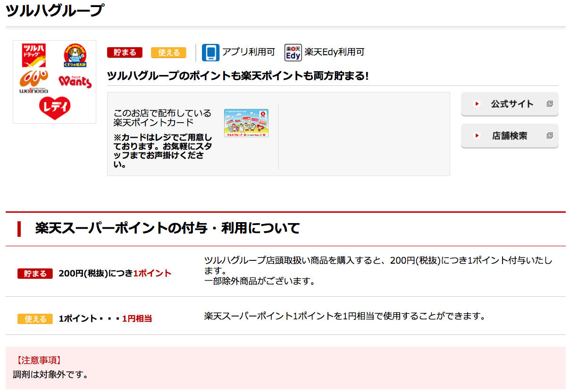Click the red 貯まる badge near the top
The height and width of the screenshot is (392, 578).
pyautogui.click(x=125, y=52)
